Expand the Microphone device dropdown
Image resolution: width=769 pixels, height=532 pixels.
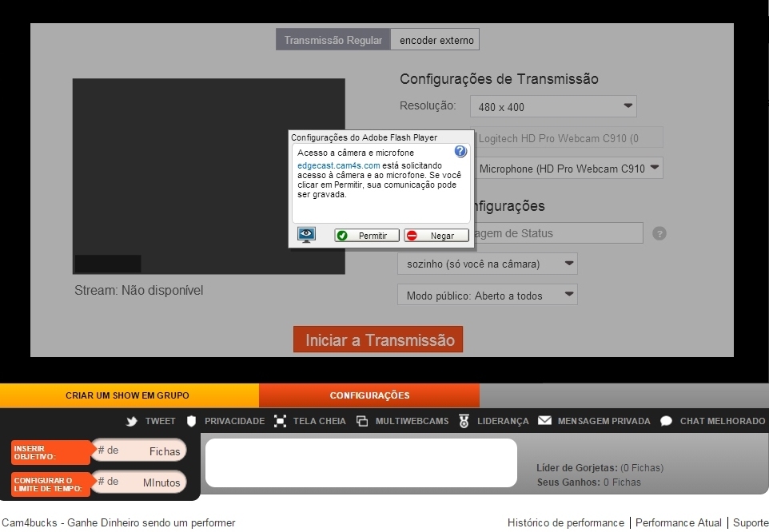click(x=568, y=168)
